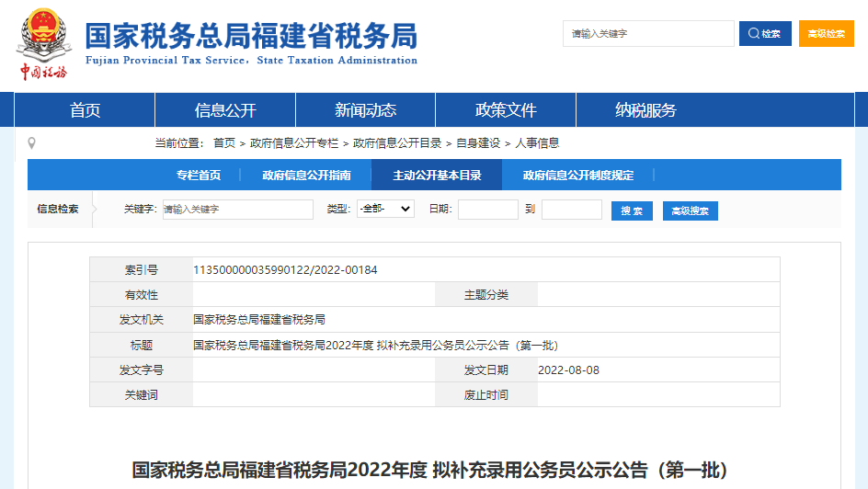Click the location pin icon in breadcrumb bar
Viewport: 868px width, 489px height.
pos(31,143)
